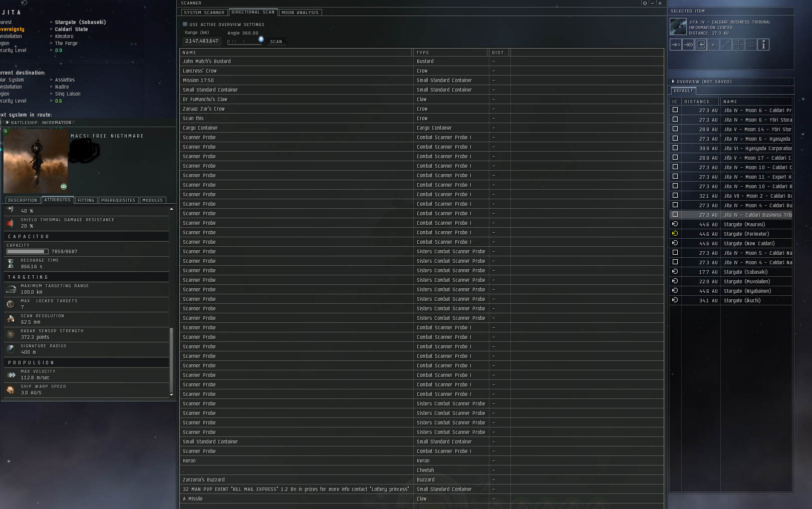Click the ship info scrollbar thumb
The height and width of the screenshot is (509, 812).
(171, 359)
